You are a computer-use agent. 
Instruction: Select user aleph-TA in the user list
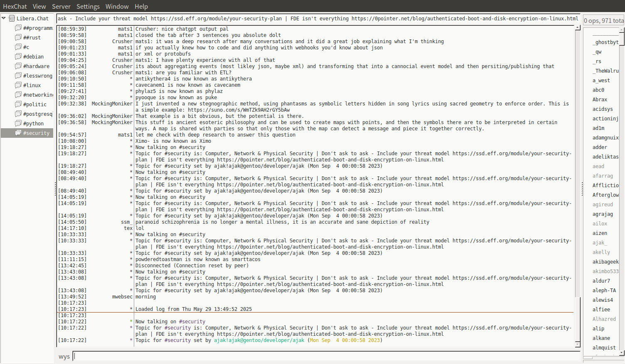click(604, 291)
